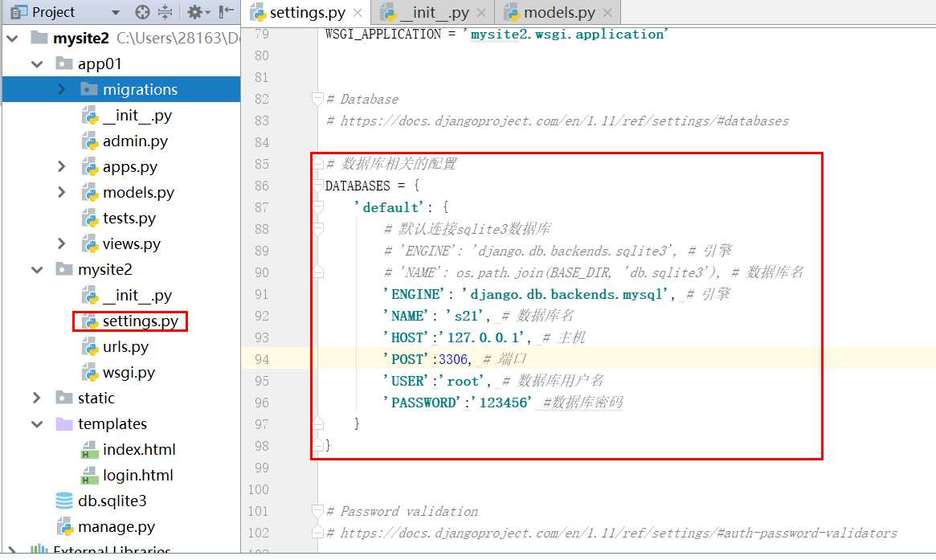Select urls.py in the project tree

point(125,347)
